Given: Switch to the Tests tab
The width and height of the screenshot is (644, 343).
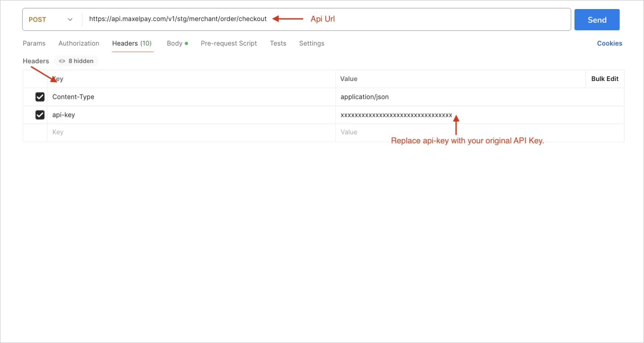Looking at the screenshot, I should tap(278, 43).
